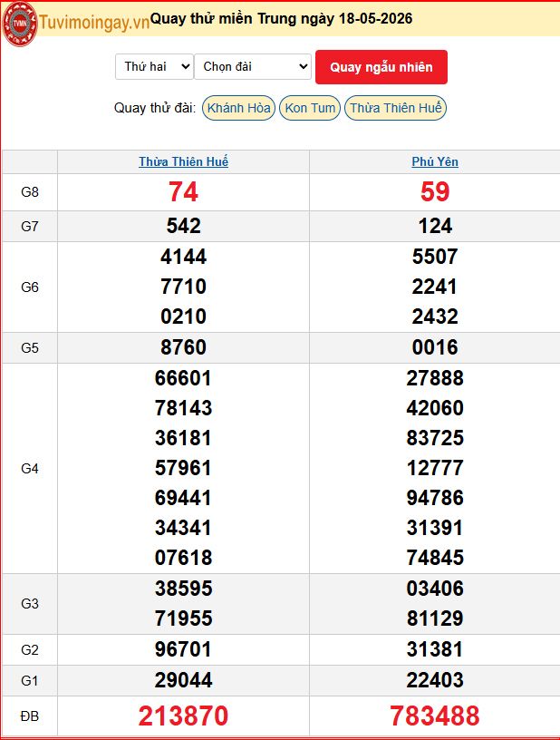Click the G3 number 81129
Screen dimensions: 560x740
tap(435, 618)
